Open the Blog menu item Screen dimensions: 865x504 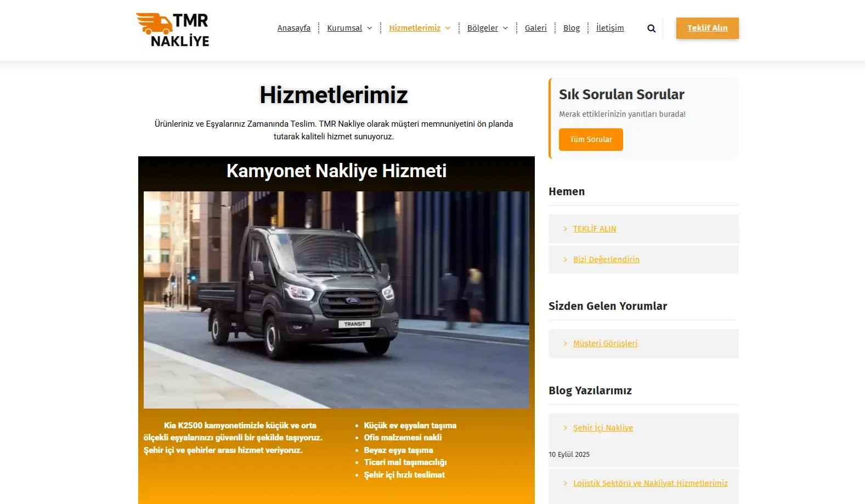click(x=571, y=28)
